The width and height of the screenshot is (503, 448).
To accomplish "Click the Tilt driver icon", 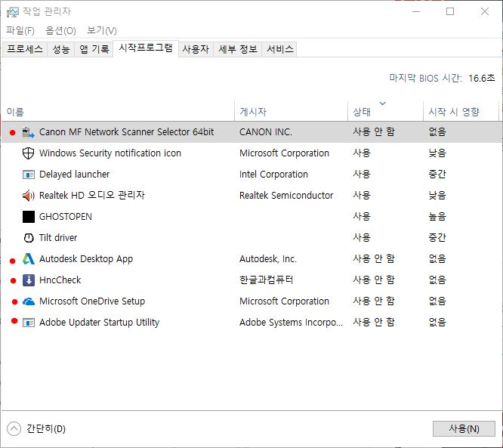I will [x=29, y=238].
